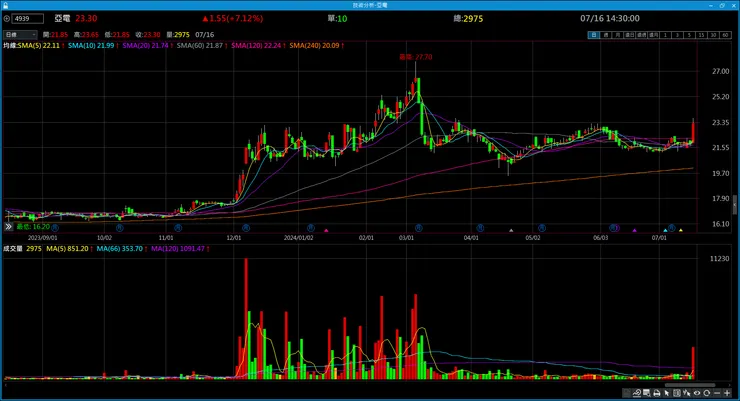Click the printer icon in bottom toolbar
This screenshot has height=401, width=740.
(656, 393)
